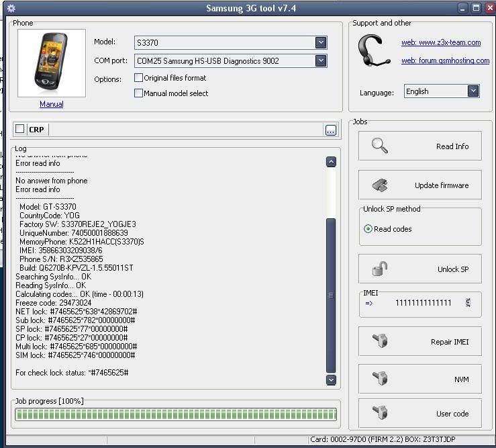Click the Freeze code: 29473024 log line

54,303
